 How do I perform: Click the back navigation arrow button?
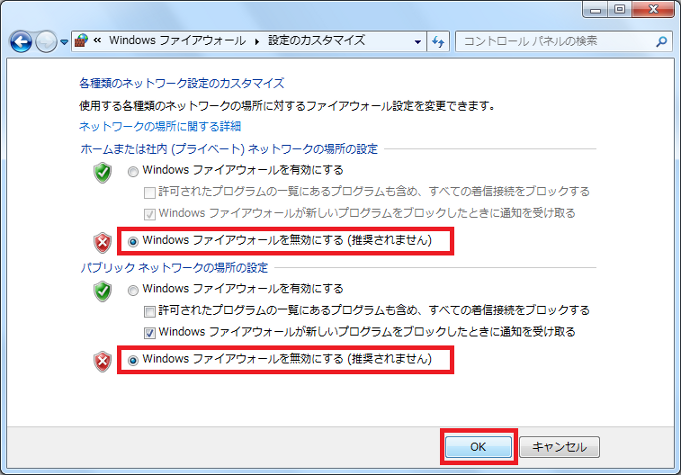[x=20, y=42]
